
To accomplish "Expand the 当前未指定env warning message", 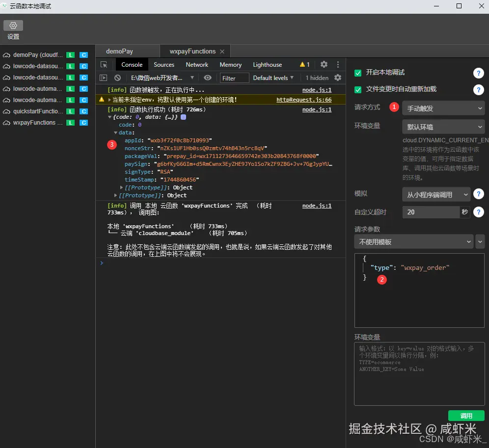I will coord(109,100).
